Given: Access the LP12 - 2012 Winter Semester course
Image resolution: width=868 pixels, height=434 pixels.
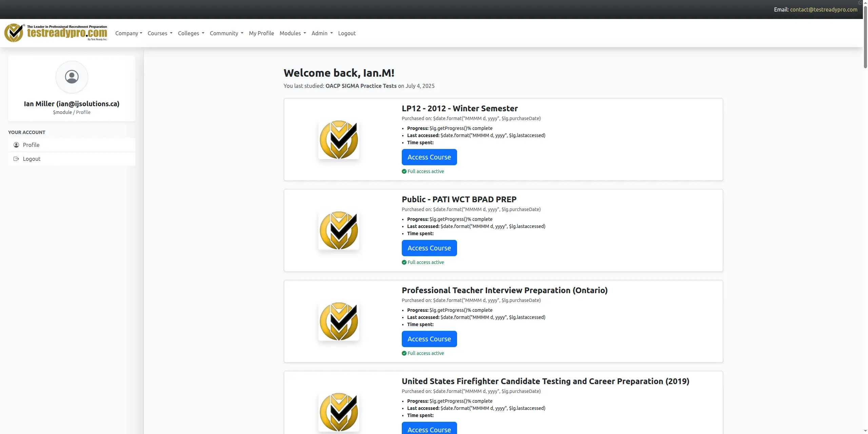Looking at the screenshot, I should click(x=429, y=157).
